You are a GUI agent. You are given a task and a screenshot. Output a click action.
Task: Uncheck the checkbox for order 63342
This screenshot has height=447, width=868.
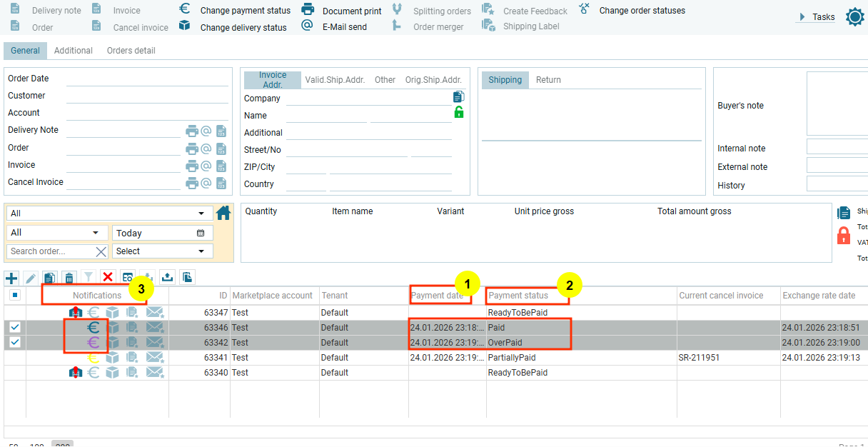(x=15, y=343)
